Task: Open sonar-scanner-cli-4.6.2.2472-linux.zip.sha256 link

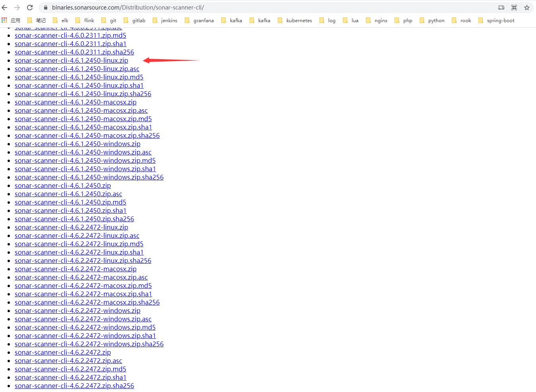Action: (x=83, y=261)
